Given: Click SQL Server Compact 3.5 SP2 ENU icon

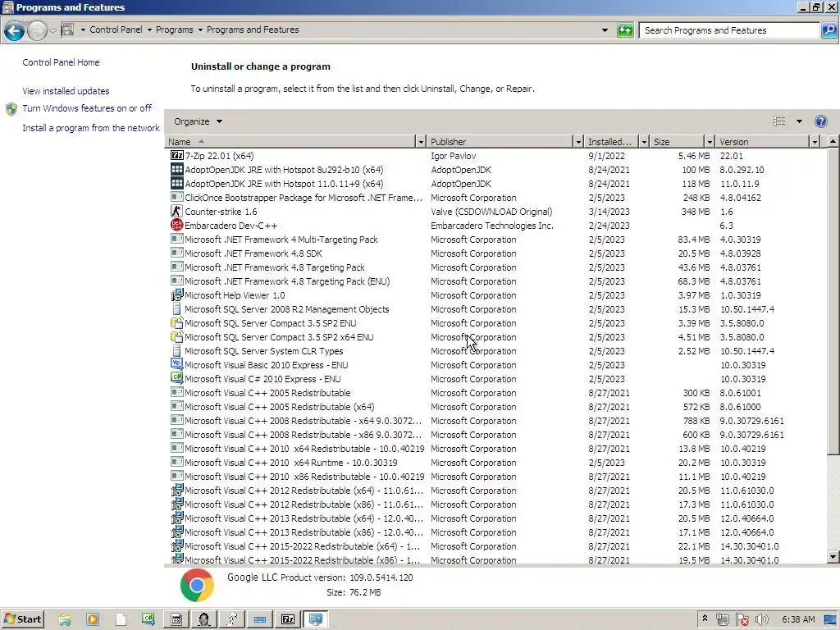Looking at the screenshot, I should (177, 322).
